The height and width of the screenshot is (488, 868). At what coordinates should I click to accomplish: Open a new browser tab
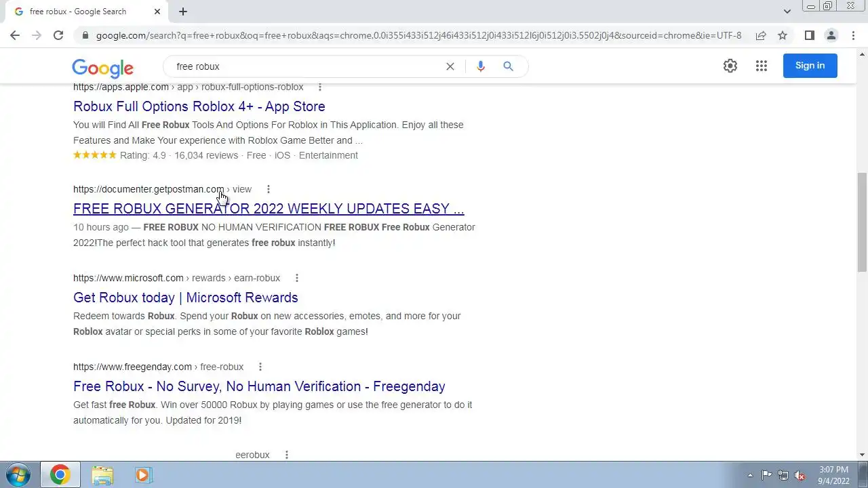pos(183,12)
